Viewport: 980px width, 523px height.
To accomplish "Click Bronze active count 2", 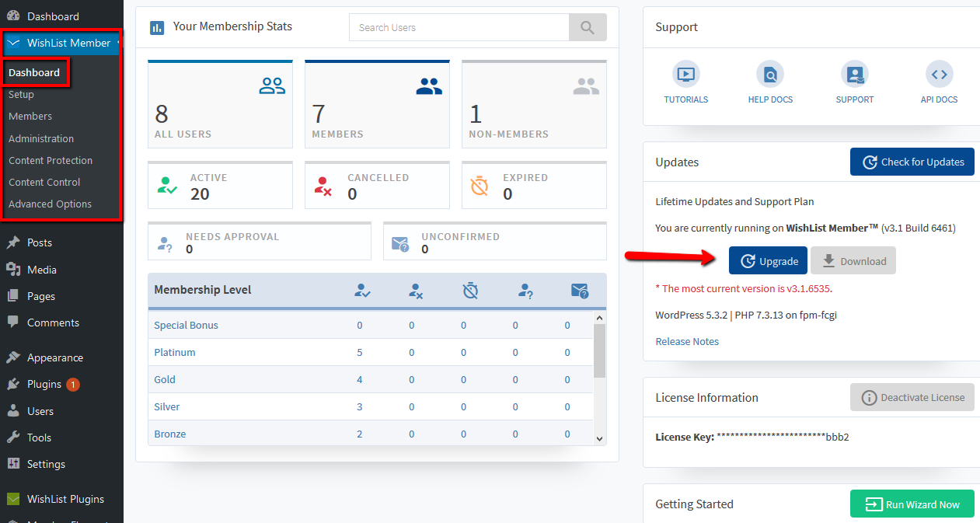I will [x=360, y=434].
